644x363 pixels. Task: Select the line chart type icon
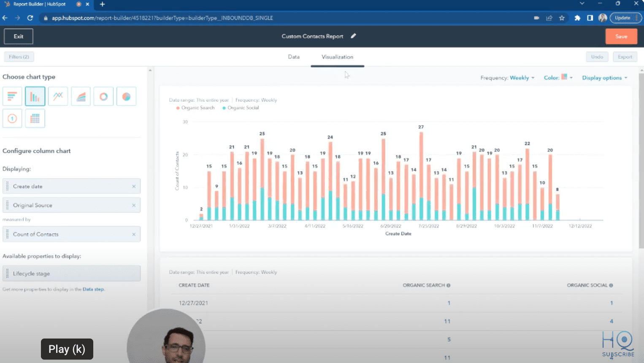(58, 96)
